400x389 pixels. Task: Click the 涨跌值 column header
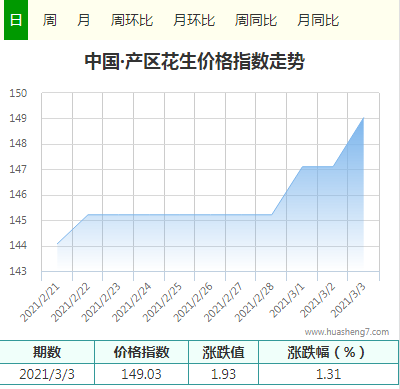click(x=223, y=352)
